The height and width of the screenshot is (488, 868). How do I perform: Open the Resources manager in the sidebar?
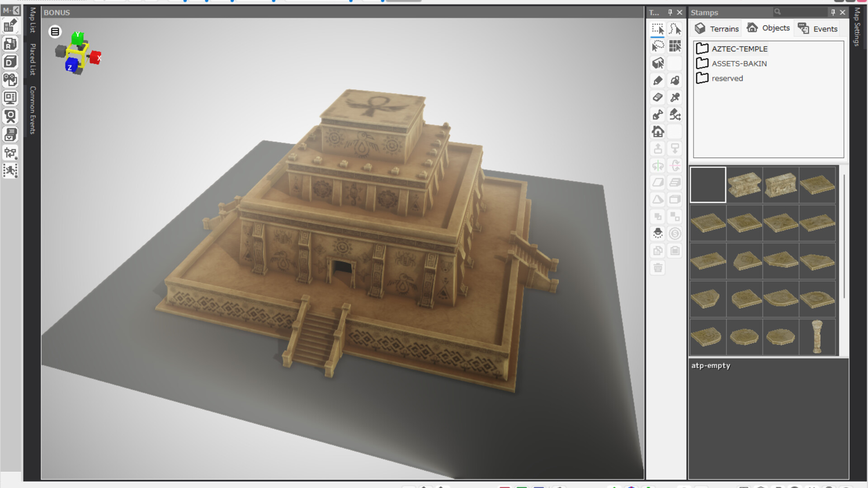tap(10, 44)
